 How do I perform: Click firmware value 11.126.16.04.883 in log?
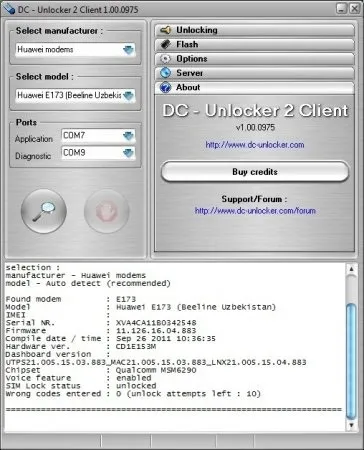156,331
